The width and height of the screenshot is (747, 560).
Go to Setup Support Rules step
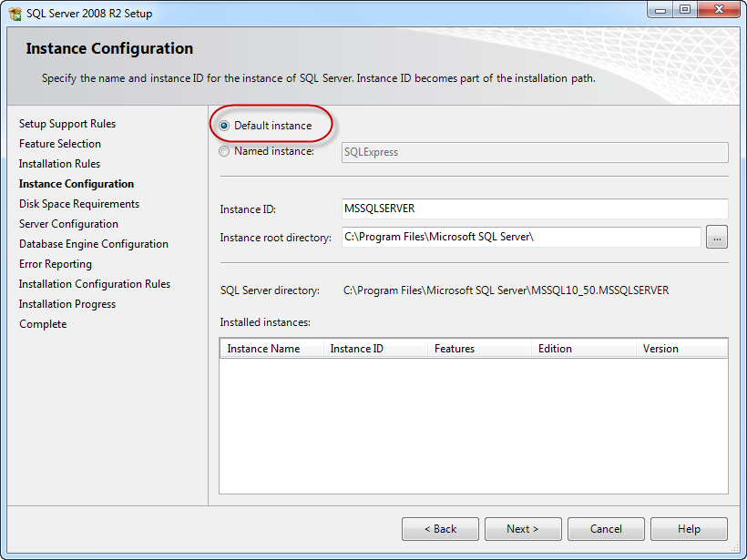[x=67, y=124]
